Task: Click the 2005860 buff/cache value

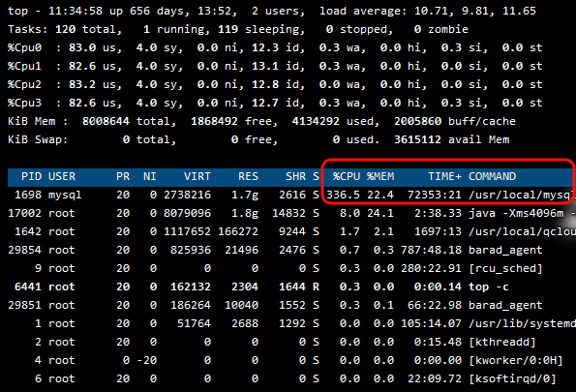Action: (417, 121)
